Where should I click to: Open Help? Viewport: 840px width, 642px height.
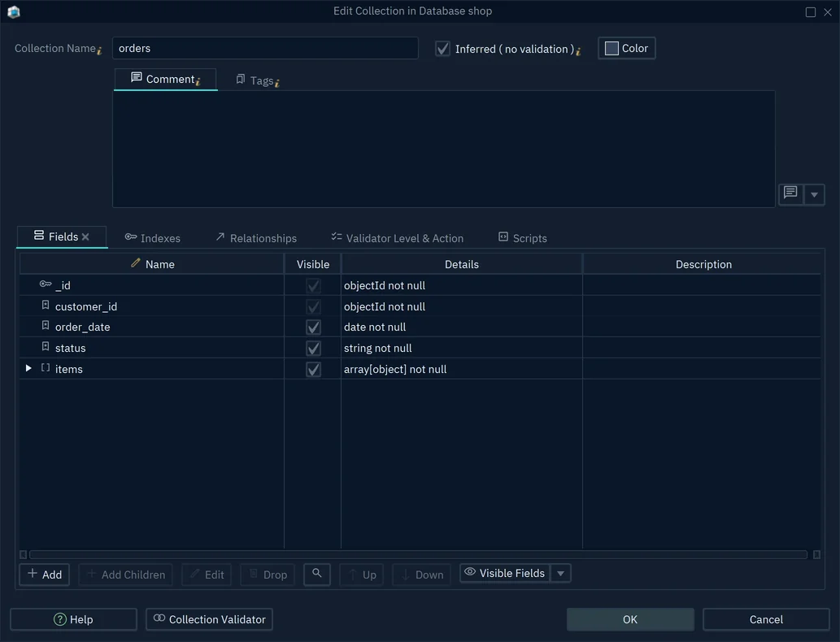coord(73,619)
